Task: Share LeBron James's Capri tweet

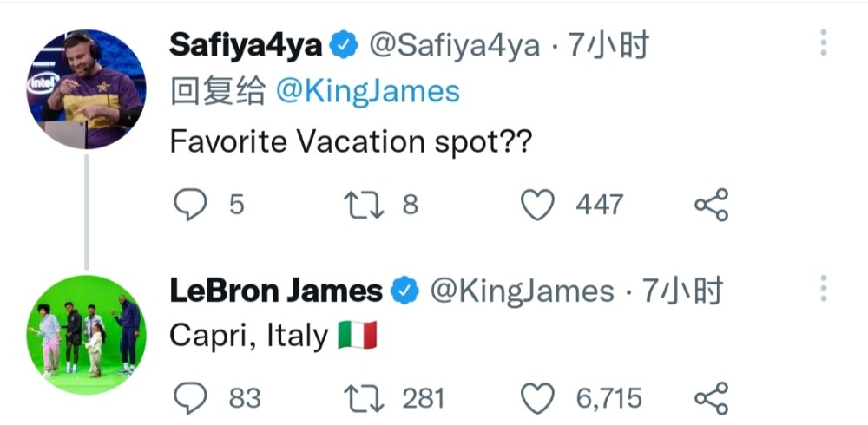Action: tap(712, 398)
